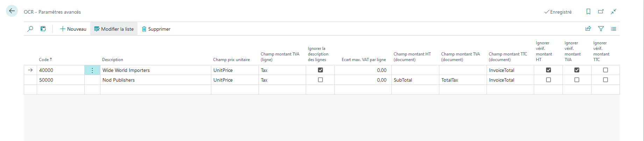Open the three-dot row menu for 40000
644x141 pixels.
point(92,70)
